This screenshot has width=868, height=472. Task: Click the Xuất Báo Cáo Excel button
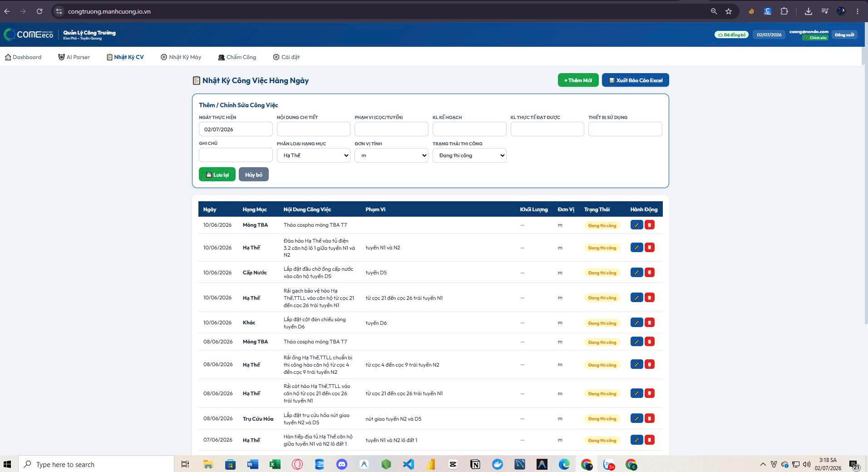point(635,80)
